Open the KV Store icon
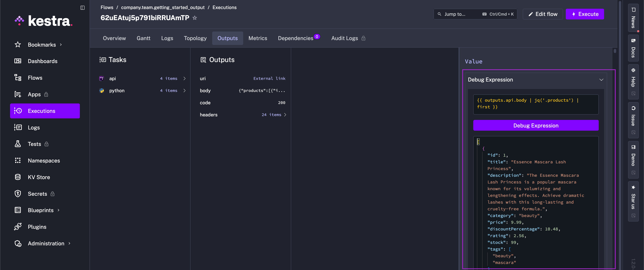This screenshot has height=270, width=644. click(x=17, y=177)
